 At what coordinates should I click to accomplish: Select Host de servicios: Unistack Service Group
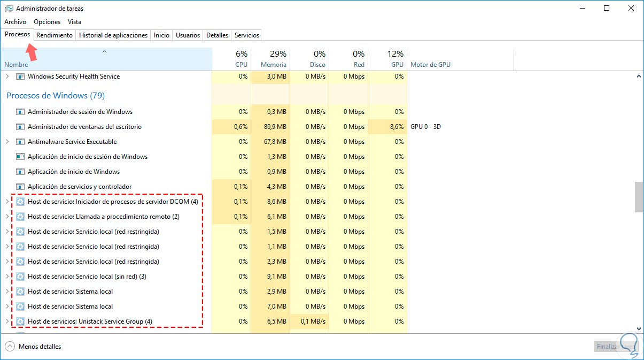point(90,321)
